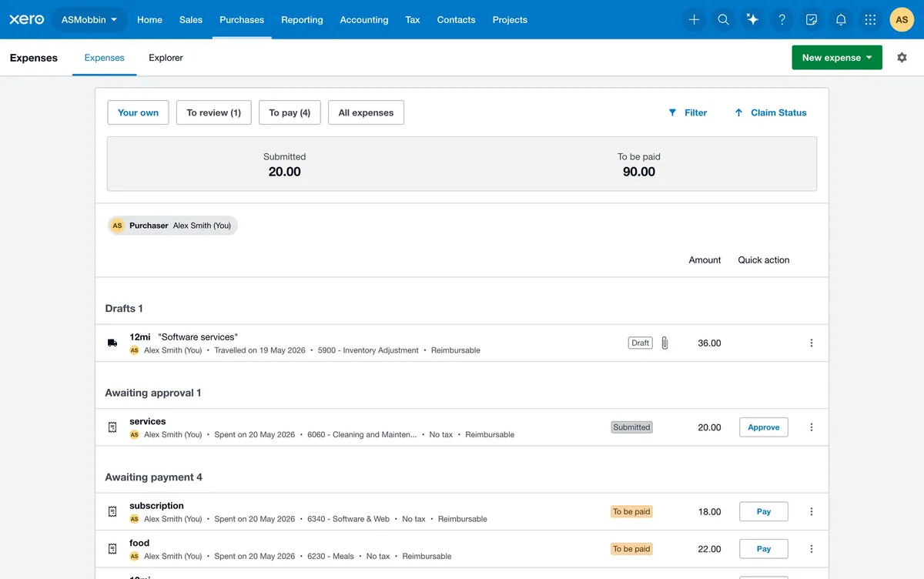Click the Awaiting payment 4 heading
This screenshot has height=579, width=924.
154,477
